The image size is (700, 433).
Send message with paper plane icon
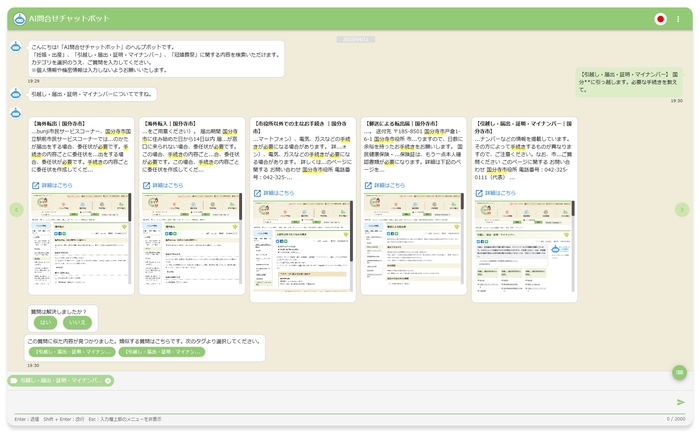[x=681, y=402]
